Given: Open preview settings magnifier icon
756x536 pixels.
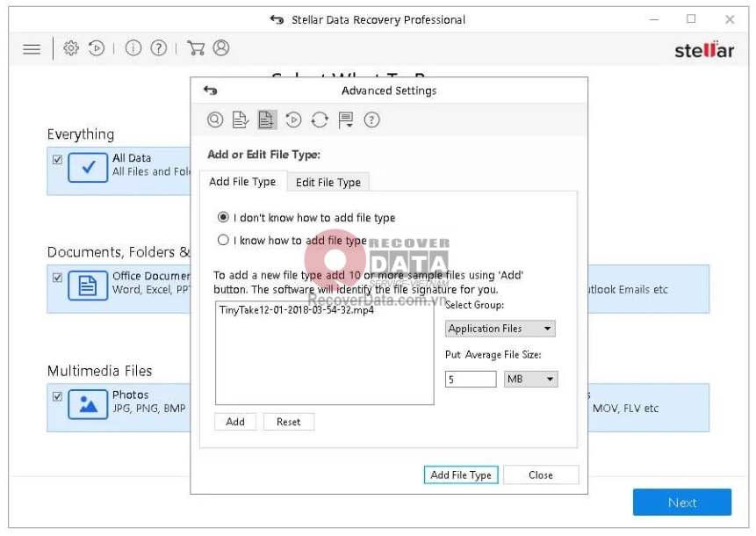Looking at the screenshot, I should [215, 120].
